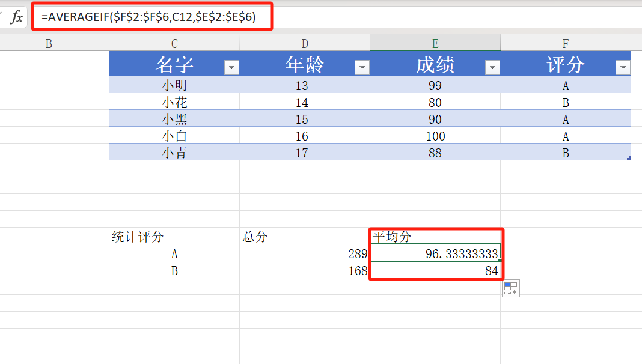This screenshot has height=364, width=642.
Task: Select the total cell showing 289
Action: [x=305, y=254]
